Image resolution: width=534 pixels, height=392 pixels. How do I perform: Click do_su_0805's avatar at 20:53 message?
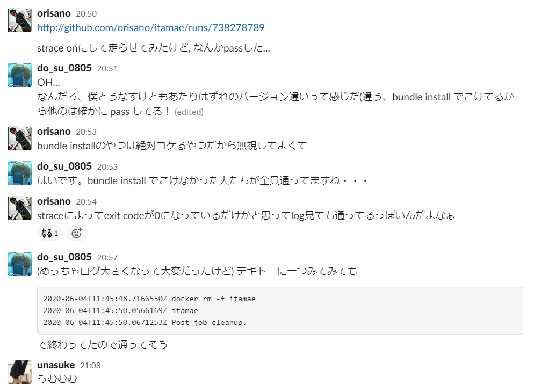coord(20,173)
